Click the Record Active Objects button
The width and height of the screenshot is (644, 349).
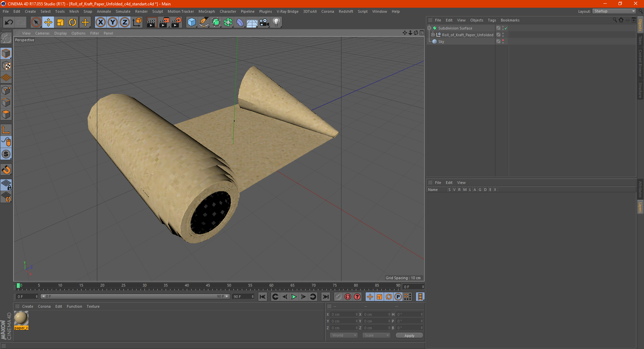point(338,297)
